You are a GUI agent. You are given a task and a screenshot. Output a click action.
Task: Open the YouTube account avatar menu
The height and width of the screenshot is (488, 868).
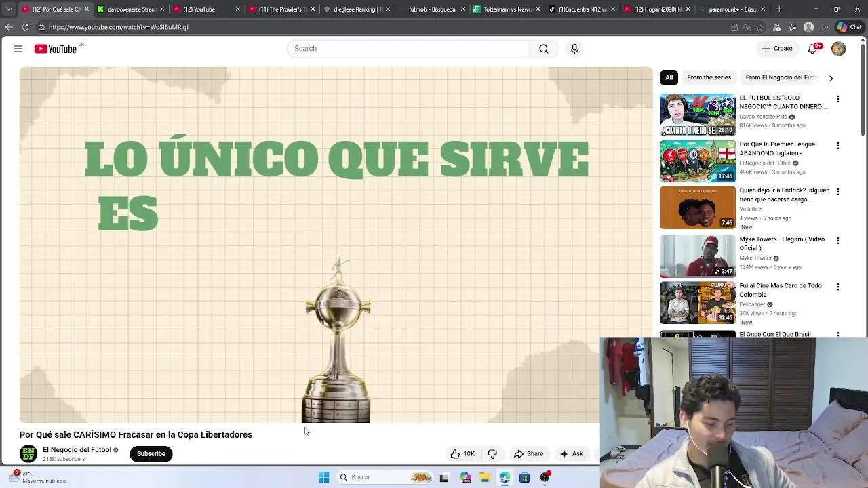click(x=839, y=49)
